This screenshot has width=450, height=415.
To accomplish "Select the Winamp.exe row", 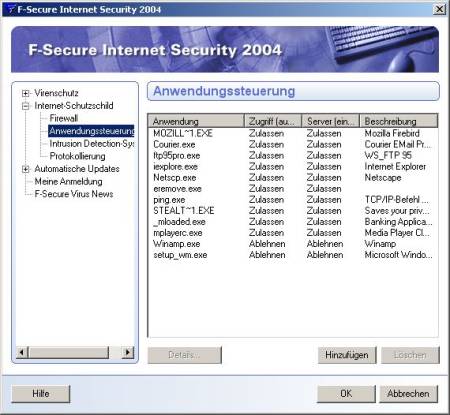I will point(293,244).
